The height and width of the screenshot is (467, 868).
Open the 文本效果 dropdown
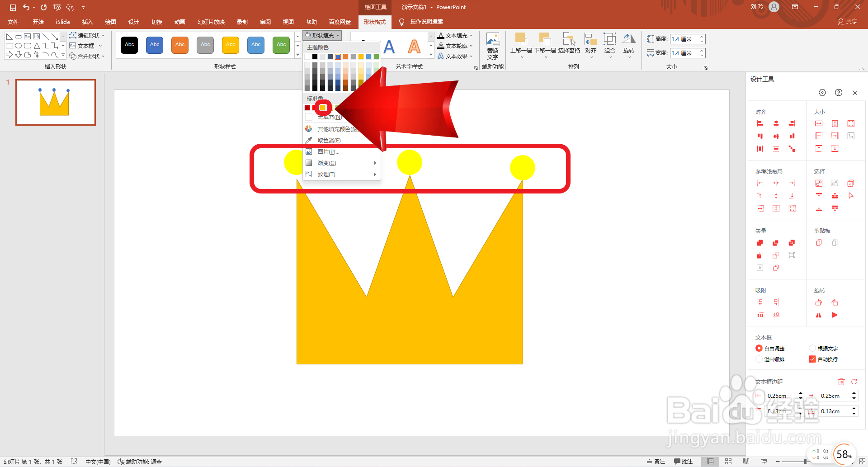455,56
